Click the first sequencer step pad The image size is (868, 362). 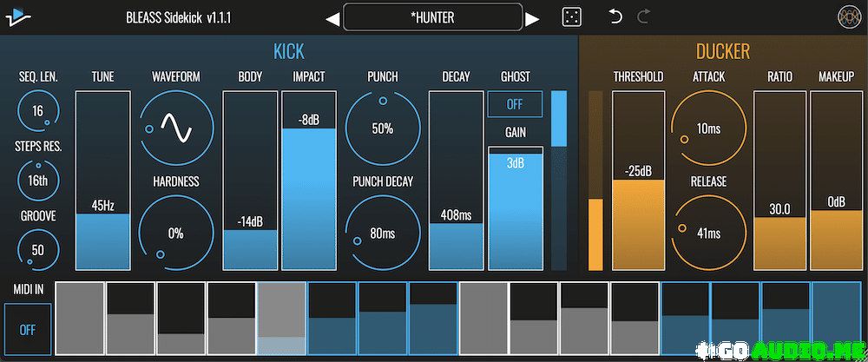coord(80,319)
